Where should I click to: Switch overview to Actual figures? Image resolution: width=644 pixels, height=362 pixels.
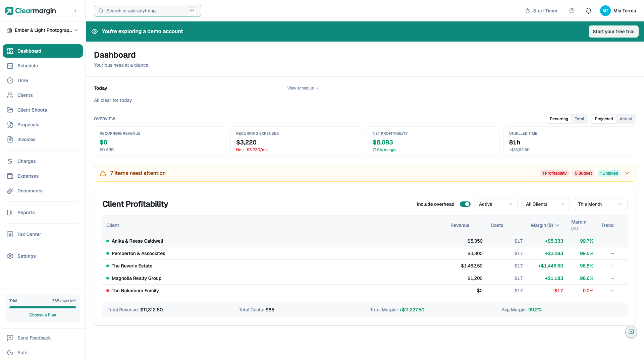coord(626,119)
